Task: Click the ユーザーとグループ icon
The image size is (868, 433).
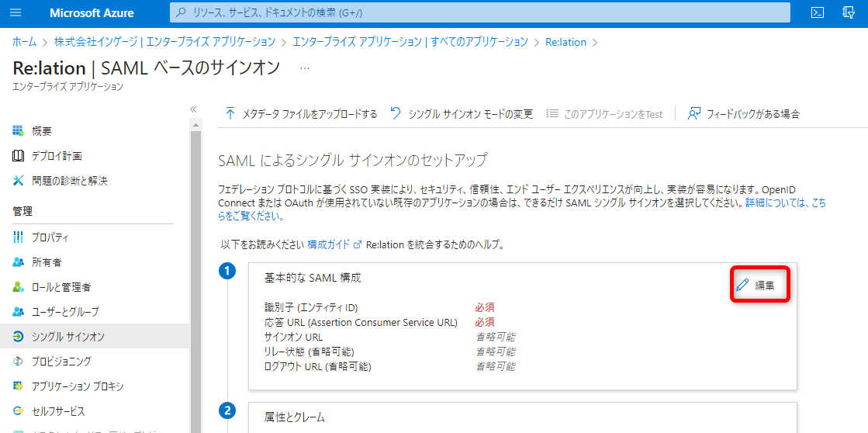Action: [x=18, y=312]
